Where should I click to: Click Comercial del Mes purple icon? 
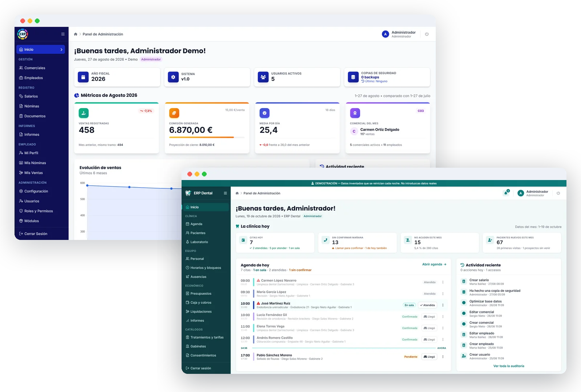pyautogui.click(x=355, y=113)
